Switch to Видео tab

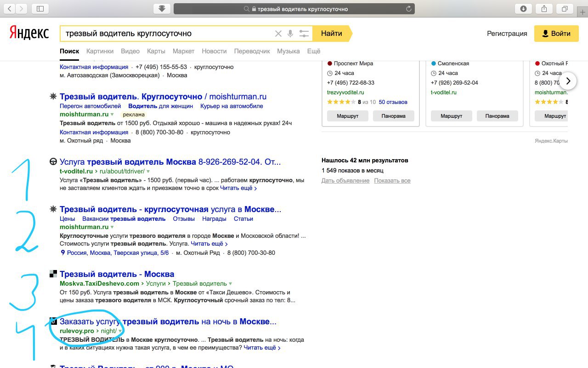click(130, 51)
